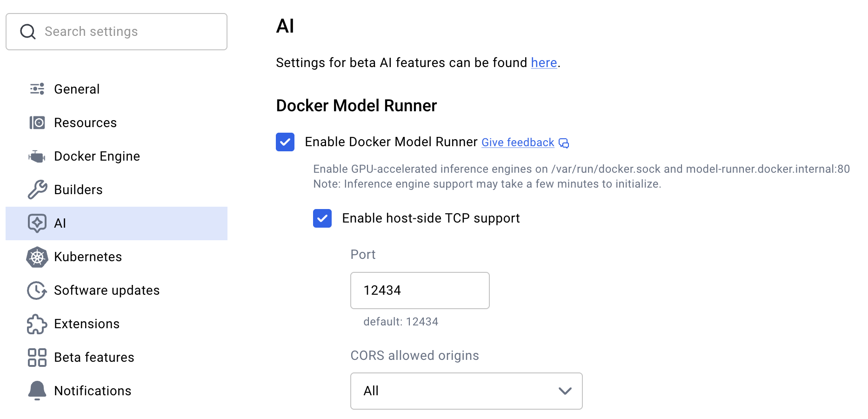
Task: Open Software updates via the clock icon
Action: pos(37,290)
